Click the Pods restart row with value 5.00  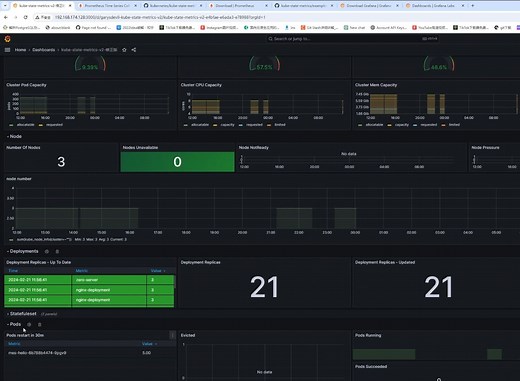(x=90, y=353)
